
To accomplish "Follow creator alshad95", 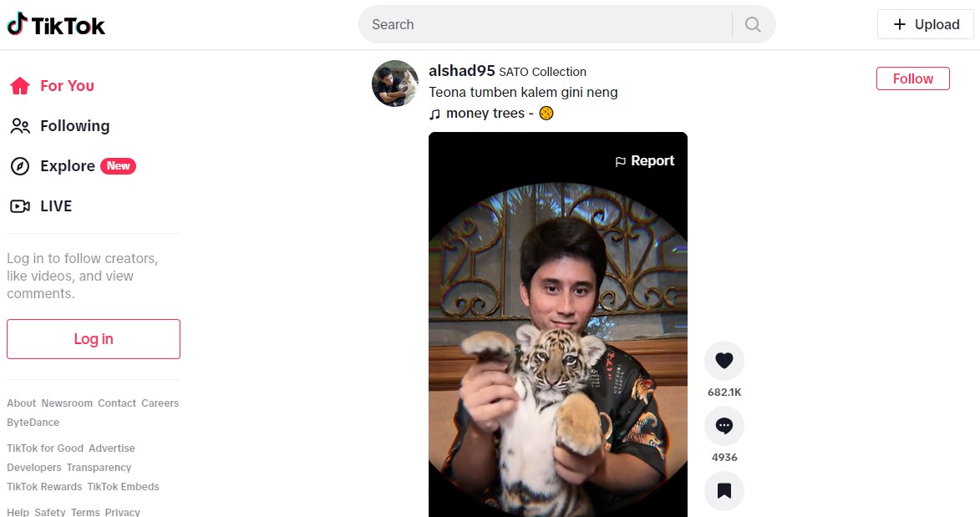I will coord(912,78).
